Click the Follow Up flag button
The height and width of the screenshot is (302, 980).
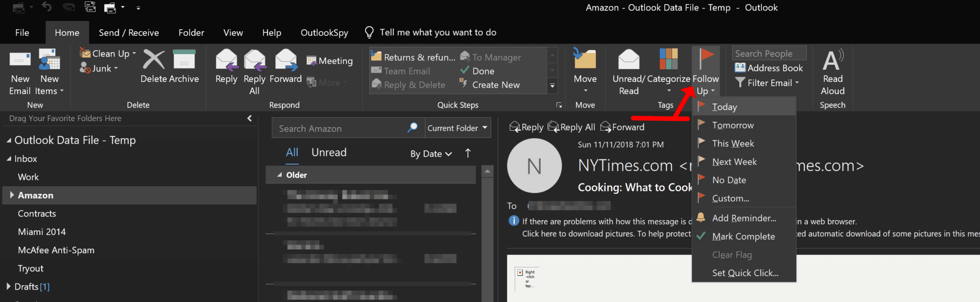(706, 72)
